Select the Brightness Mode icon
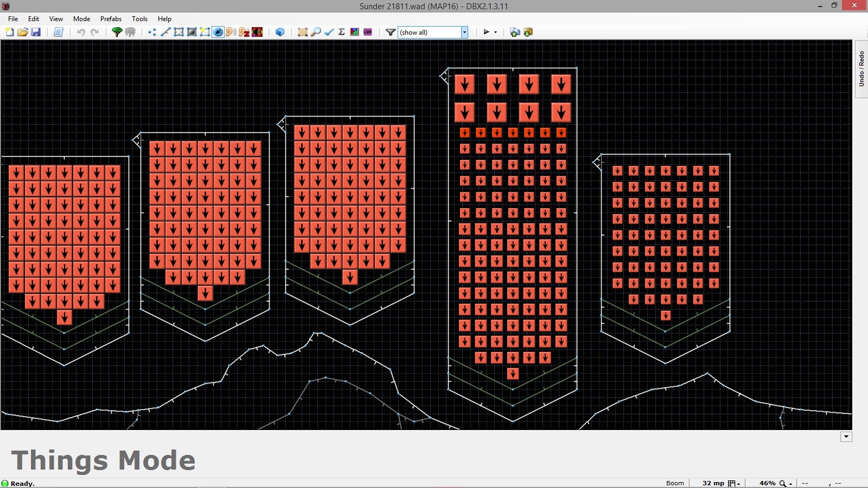The image size is (868, 488). (x=192, y=32)
